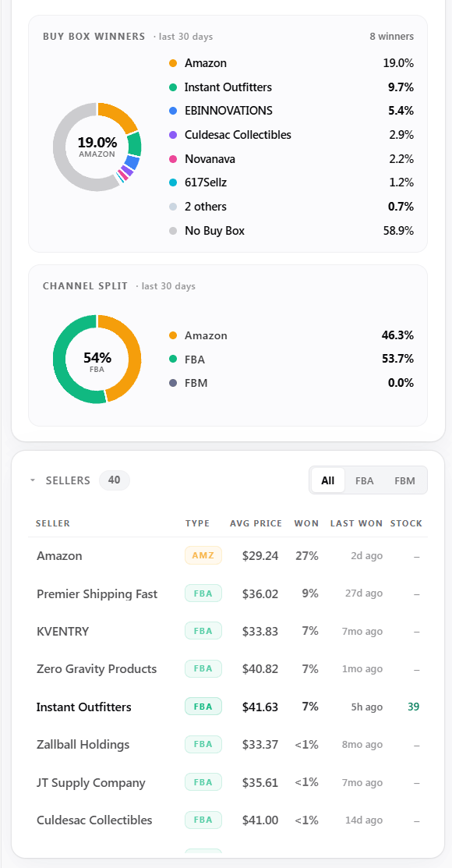Open the Premier Shipping Fast seller row
Viewport: 452px width, 868px height.
[228, 593]
